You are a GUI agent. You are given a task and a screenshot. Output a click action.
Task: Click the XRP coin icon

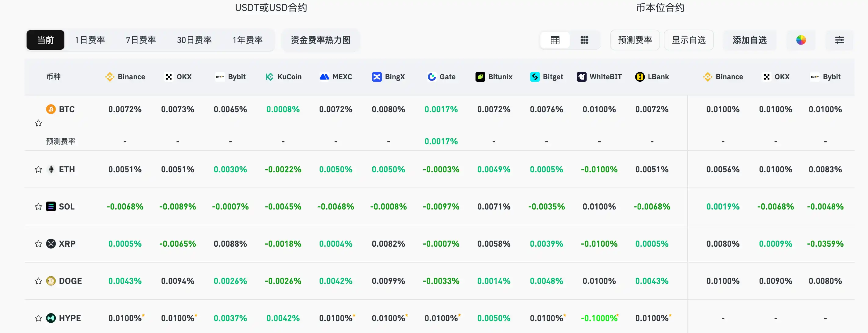[x=51, y=244]
